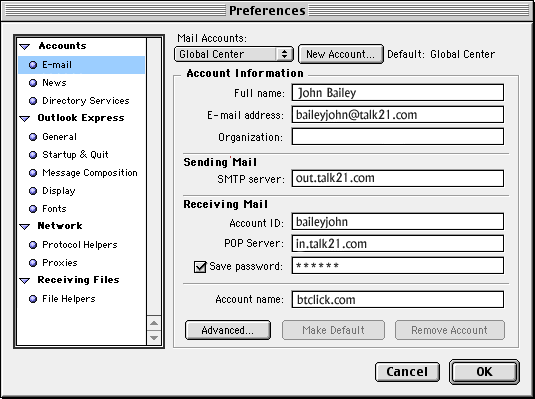Click the Full name field

coord(397,93)
